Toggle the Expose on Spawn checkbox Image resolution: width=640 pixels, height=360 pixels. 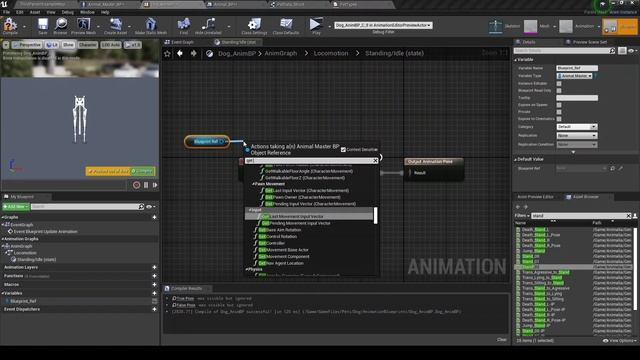(559, 105)
